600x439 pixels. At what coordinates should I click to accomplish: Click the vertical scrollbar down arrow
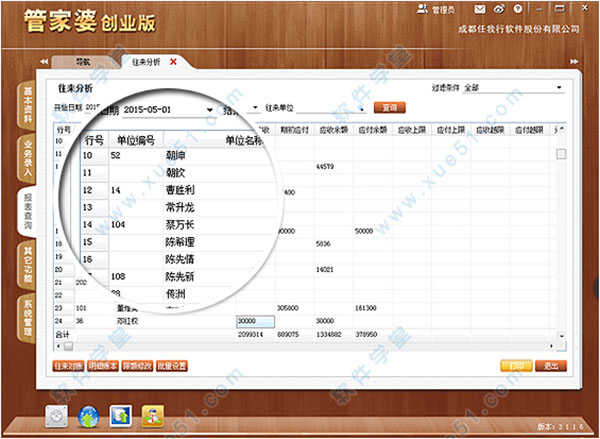coord(561,336)
